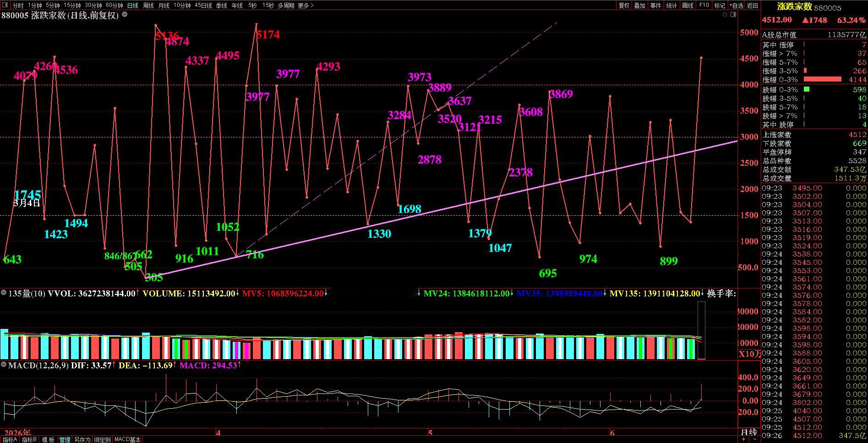Viewport: 868px width, 443px height.
Task: Click the 3月4日 date label on chart
Action: tap(27, 203)
